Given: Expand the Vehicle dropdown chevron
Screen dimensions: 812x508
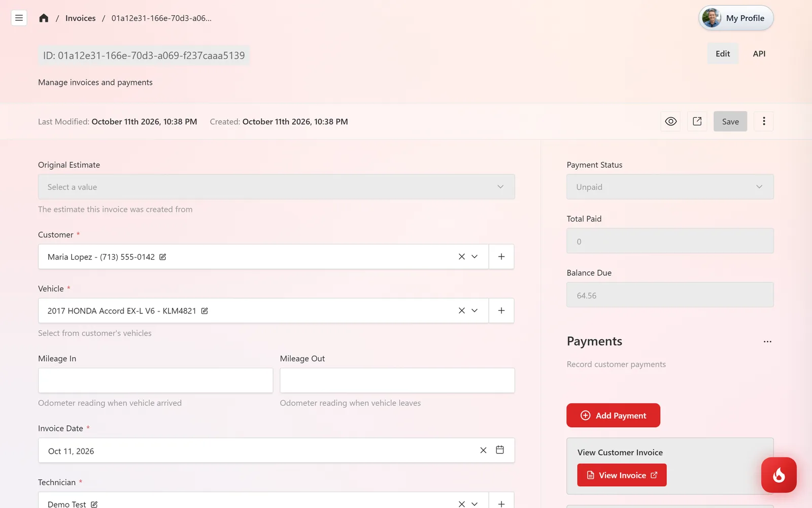Looking at the screenshot, I should pos(475,310).
